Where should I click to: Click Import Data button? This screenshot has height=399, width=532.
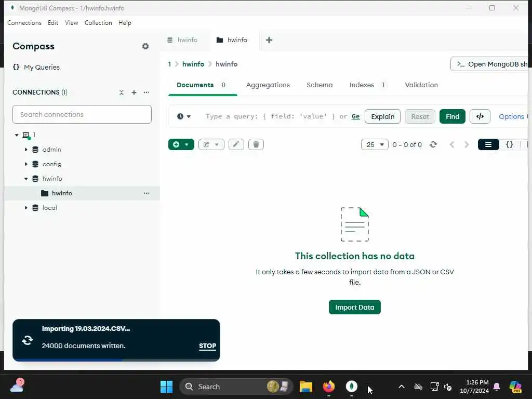tap(354, 307)
